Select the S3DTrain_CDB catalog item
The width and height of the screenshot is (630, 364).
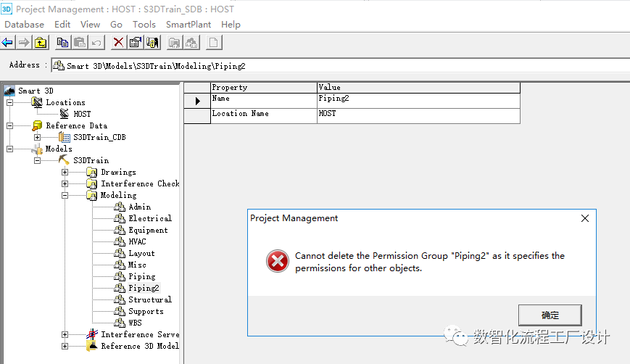coord(99,137)
